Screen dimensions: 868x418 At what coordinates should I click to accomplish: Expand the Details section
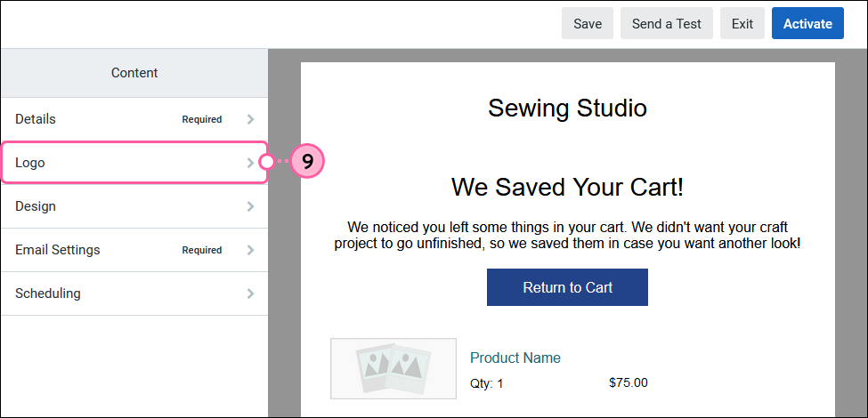pyautogui.click(x=134, y=119)
